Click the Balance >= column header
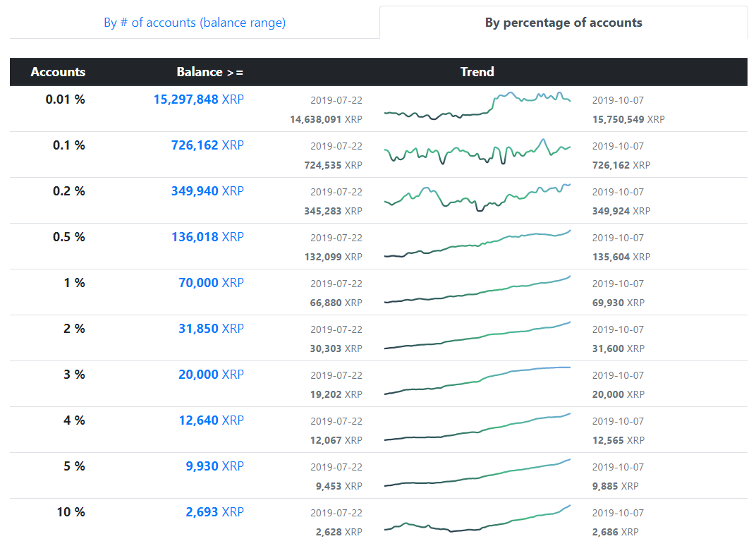The height and width of the screenshot is (546, 756). coord(209,72)
